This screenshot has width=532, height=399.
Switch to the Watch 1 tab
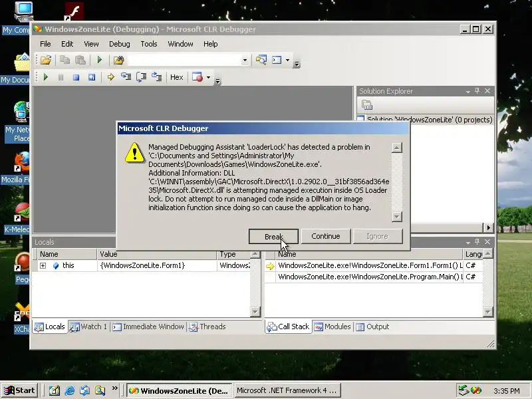(x=89, y=327)
